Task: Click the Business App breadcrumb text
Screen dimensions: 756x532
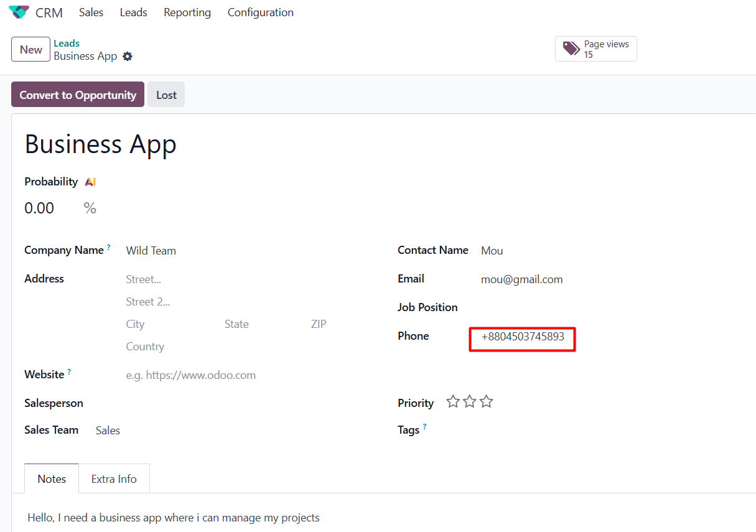Action: click(x=85, y=56)
